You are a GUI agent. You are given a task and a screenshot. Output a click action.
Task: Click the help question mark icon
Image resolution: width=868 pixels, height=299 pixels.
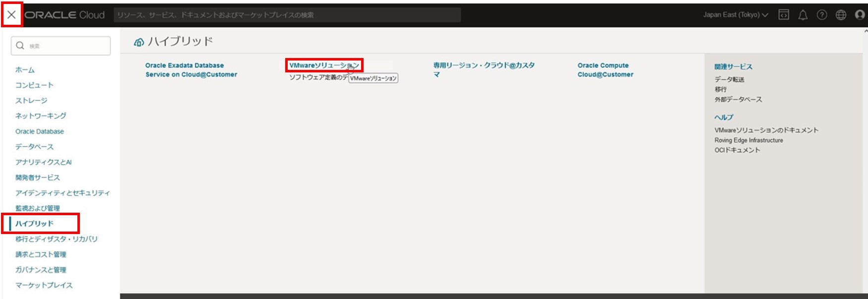pyautogui.click(x=822, y=15)
